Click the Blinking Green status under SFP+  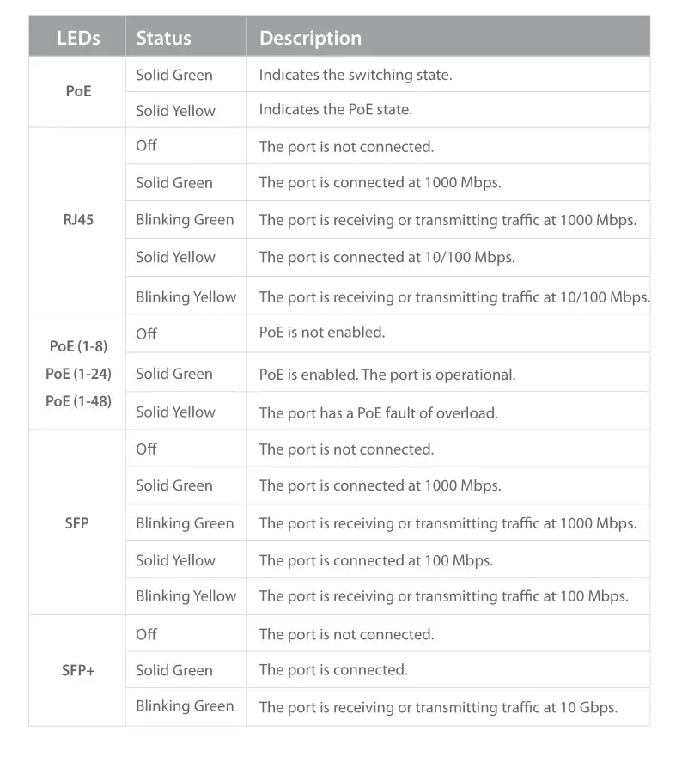[185, 706]
